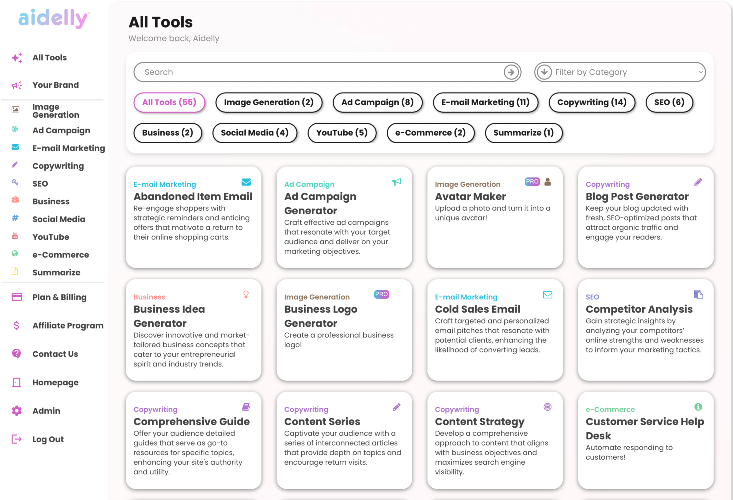Click the search submit arrow icon
Image resolution: width=733 pixels, height=500 pixels.
coord(510,72)
